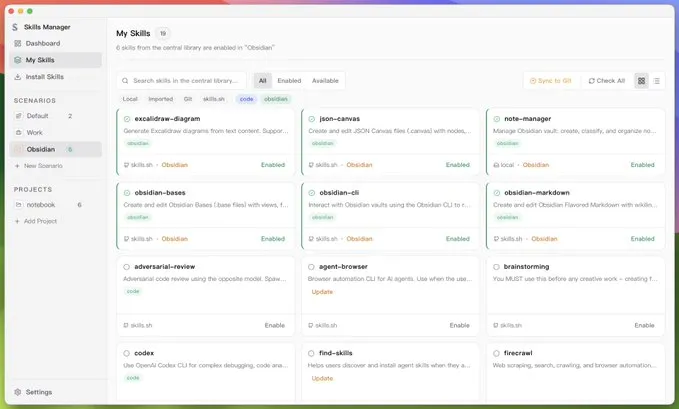Create a New Scenario
The height and width of the screenshot is (409, 679).
click(39, 166)
